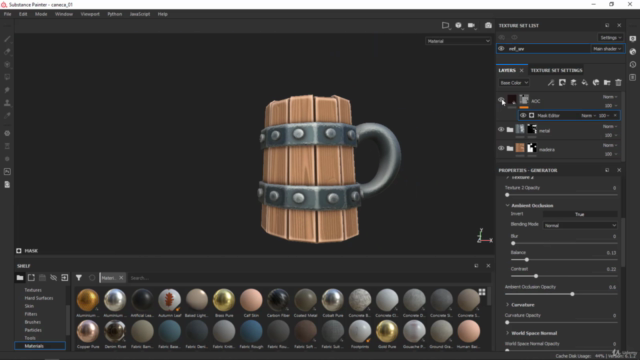This screenshot has height=360, width=640.
Task: Expand the World Space Normal section
Action: pos(507,333)
